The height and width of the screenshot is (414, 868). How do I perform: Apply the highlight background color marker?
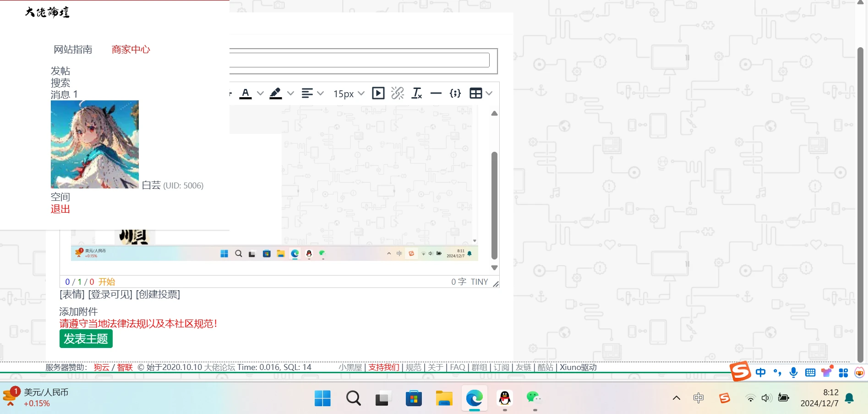pyautogui.click(x=275, y=94)
